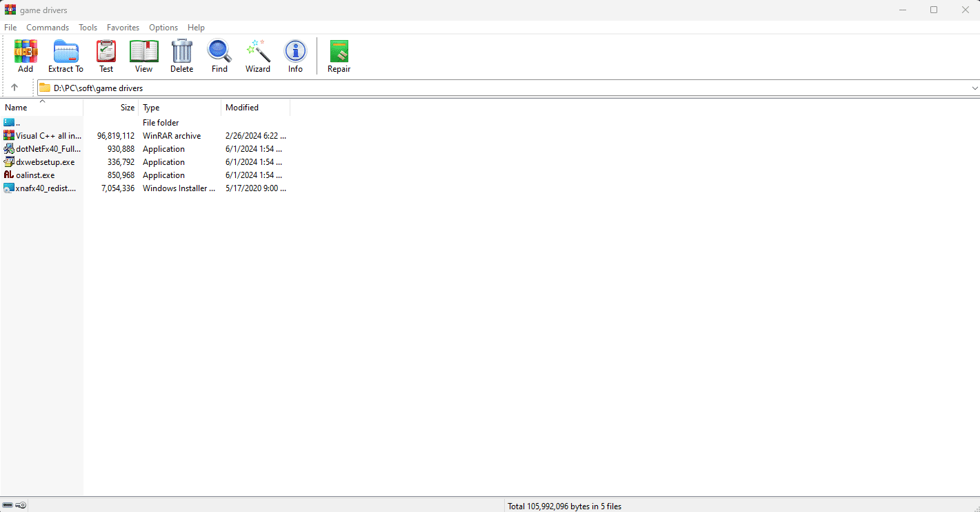Open the Options menu
The height and width of the screenshot is (512, 980).
coord(163,27)
